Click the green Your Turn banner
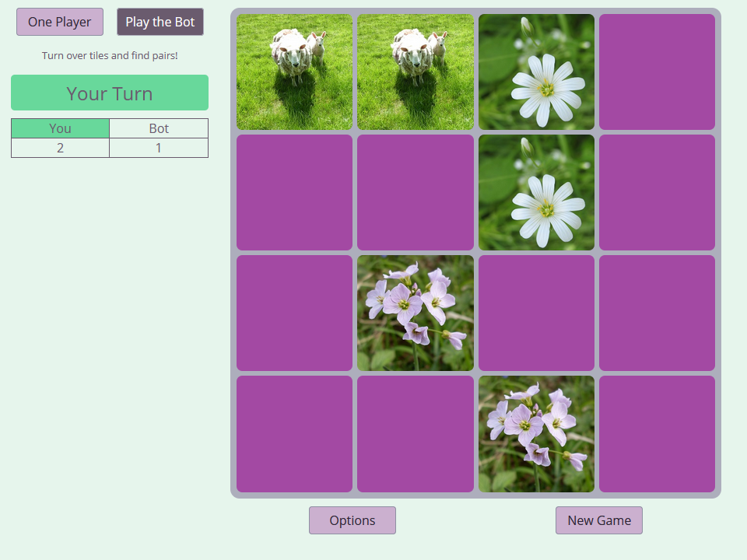 pyautogui.click(x=110, y=93)
